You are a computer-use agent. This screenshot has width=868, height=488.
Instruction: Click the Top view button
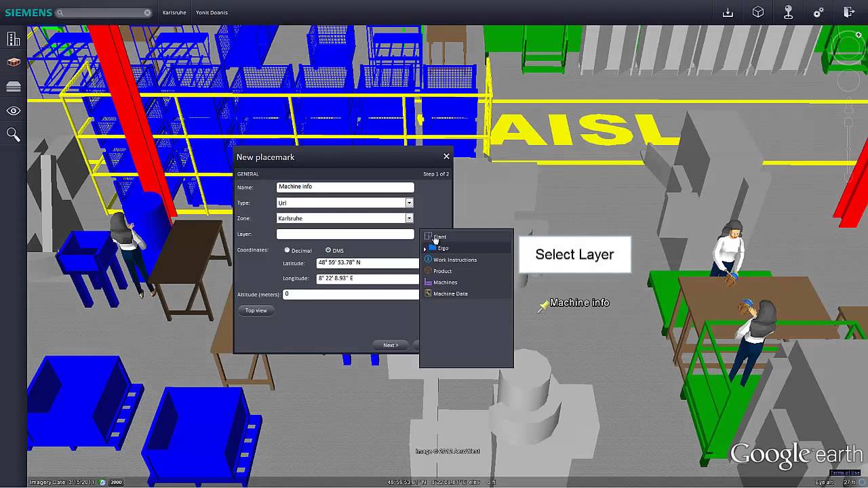tap(256, 310)
